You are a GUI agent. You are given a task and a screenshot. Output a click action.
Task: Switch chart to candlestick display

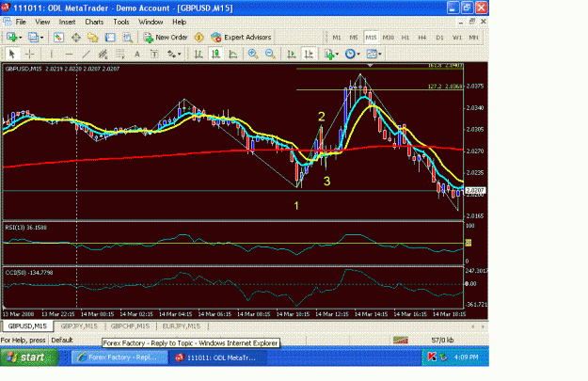point(215,54)
